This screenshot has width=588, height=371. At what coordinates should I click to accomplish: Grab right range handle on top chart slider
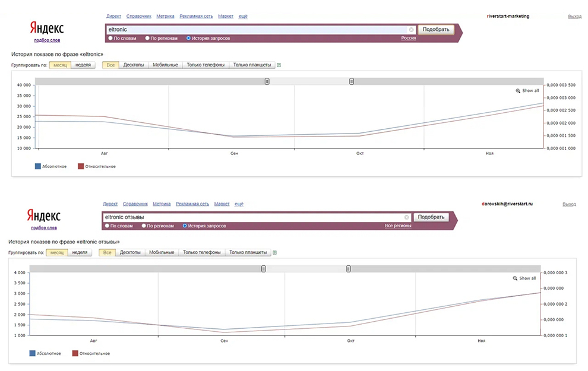(352, 81)
